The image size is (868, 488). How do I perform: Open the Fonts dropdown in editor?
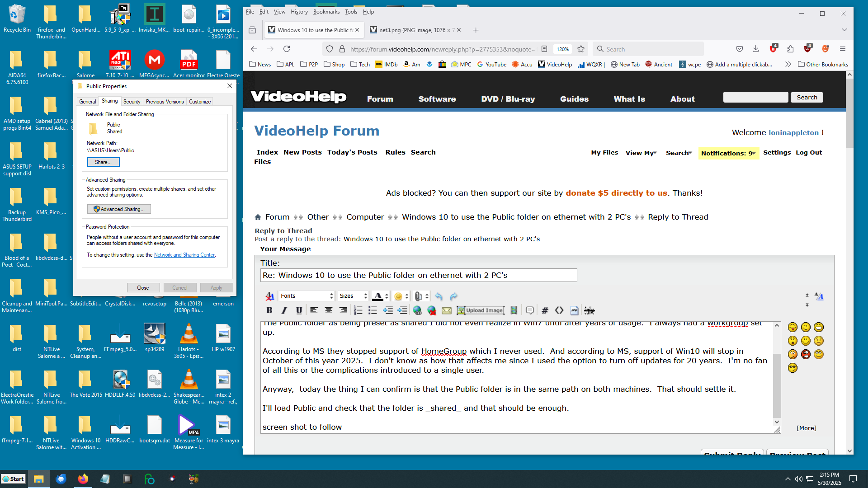pyautogui.click(x=307, y=296)
